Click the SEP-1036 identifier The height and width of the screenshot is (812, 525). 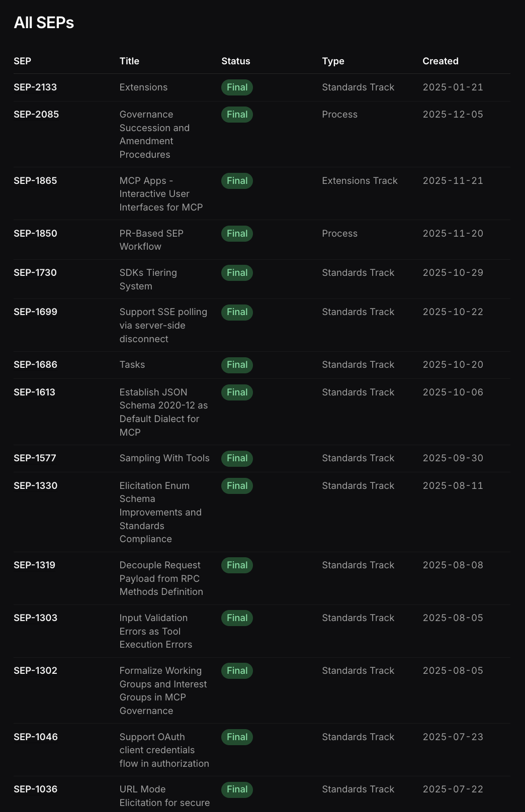pyautogui.click(x=35, y=789)
